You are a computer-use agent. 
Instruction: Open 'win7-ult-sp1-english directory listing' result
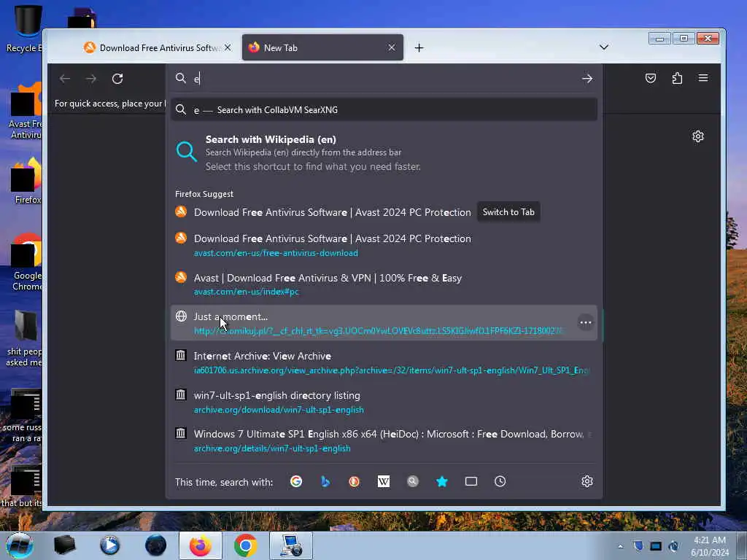[384, 402]
